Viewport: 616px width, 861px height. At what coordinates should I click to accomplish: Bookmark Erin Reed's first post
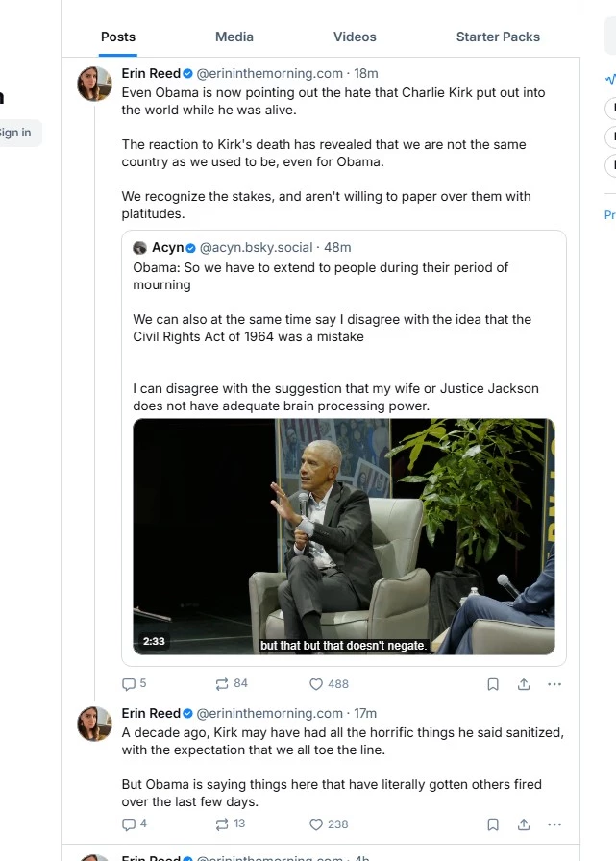pyautogui.click(x=493, y=684)
